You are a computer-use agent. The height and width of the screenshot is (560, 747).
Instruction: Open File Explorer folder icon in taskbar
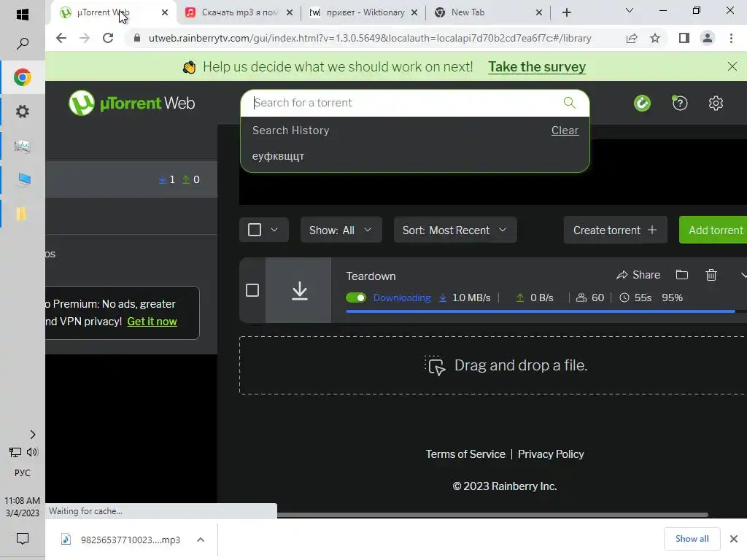point(21,214)
